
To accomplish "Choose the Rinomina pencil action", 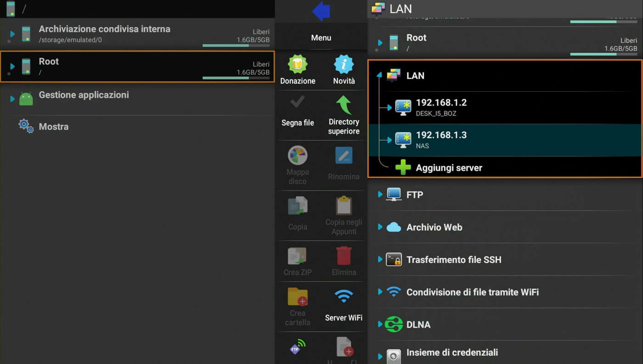I will pyautogui.click(x=344, y=163).
